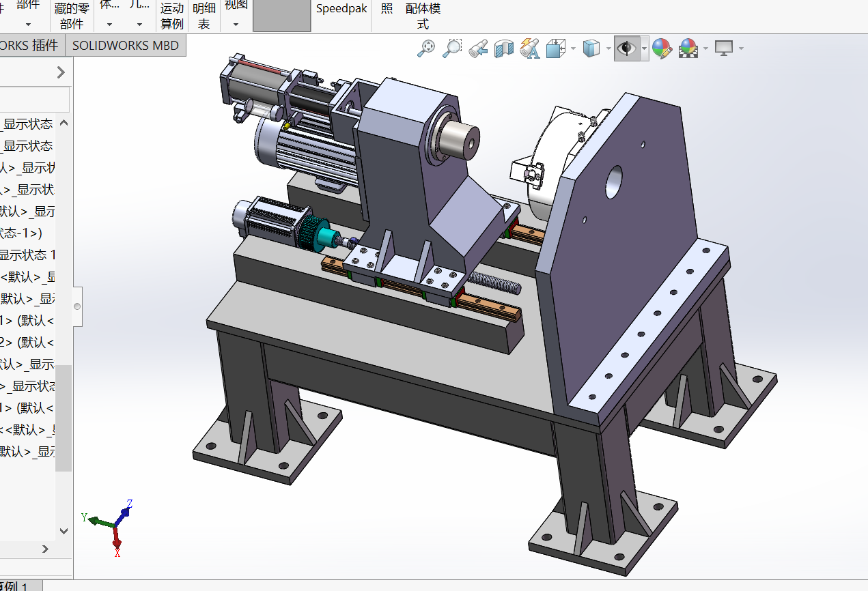Click the View Settings monitor icon

pyautogui.click(x=723, y=48)
